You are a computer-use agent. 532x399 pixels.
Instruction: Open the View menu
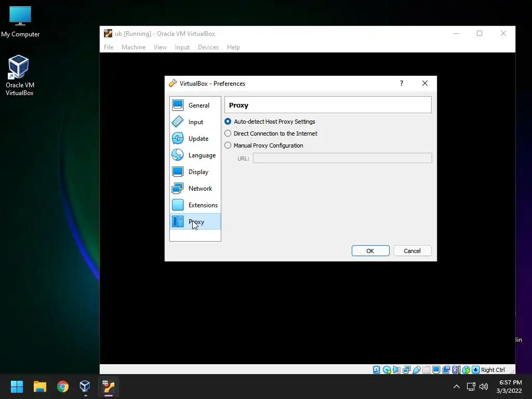[x=160, y=47]
